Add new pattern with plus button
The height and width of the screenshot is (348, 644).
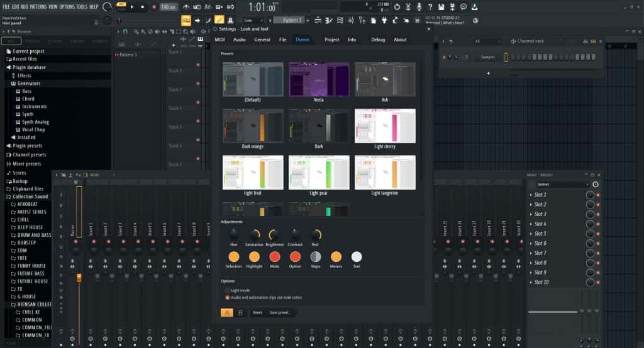coord(308,20)
